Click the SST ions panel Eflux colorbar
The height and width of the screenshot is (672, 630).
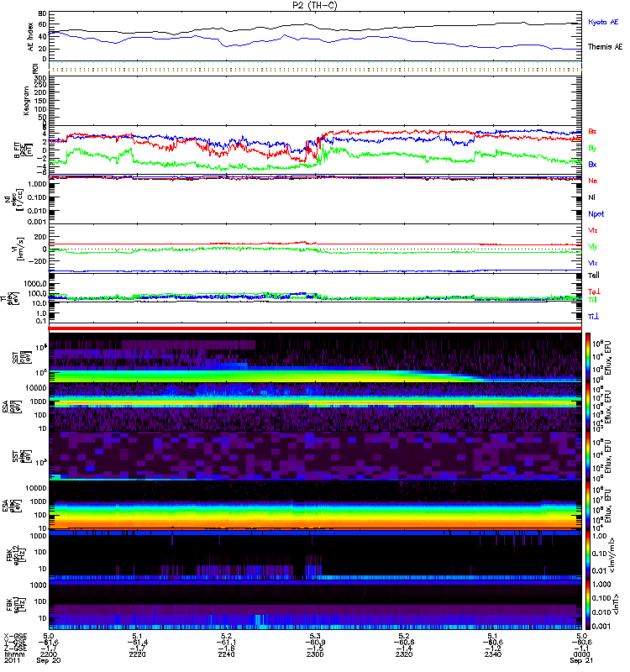[x=588, y=358]
